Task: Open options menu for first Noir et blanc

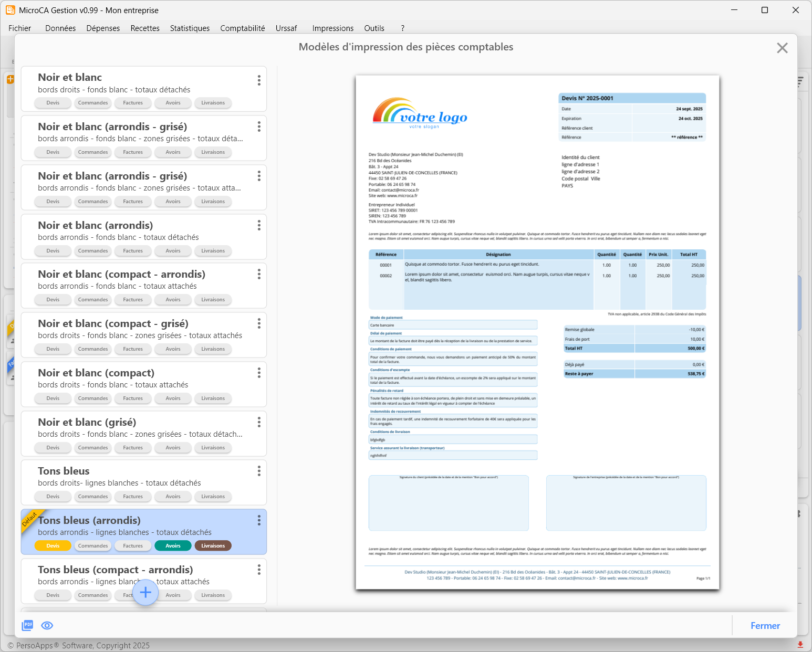Action: pos(259,80)
